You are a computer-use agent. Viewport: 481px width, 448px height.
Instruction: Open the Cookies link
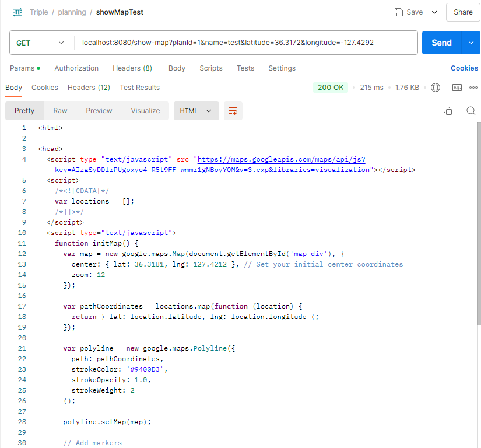pos(464,68)
